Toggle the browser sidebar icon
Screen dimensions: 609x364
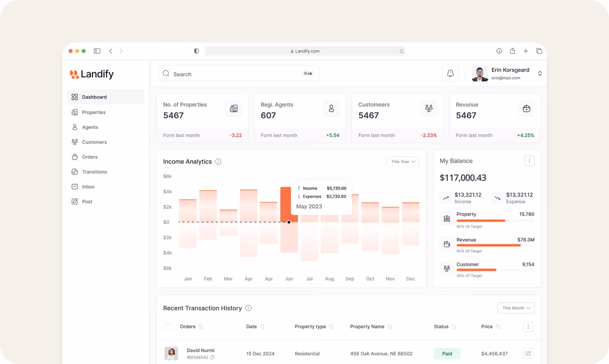tap(97, 51)
